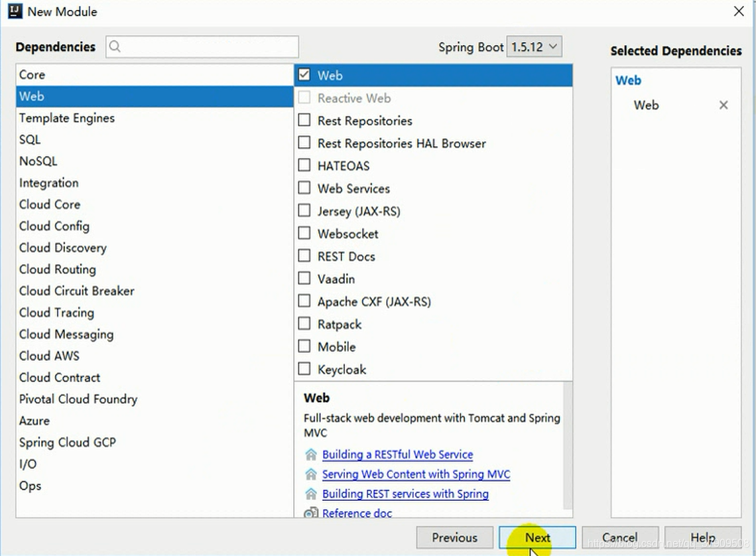
Task: Select the Core category
Action: pyautogui.click(x=155, y=75)
